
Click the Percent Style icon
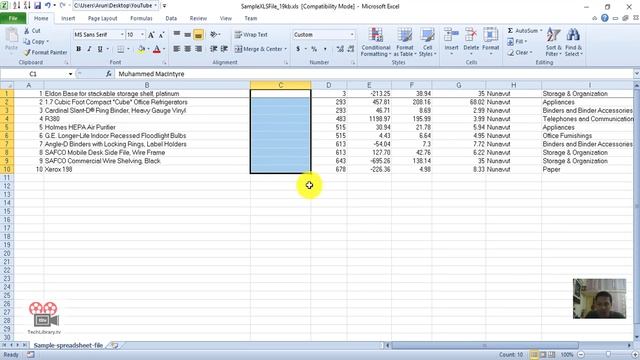(314, 49)
